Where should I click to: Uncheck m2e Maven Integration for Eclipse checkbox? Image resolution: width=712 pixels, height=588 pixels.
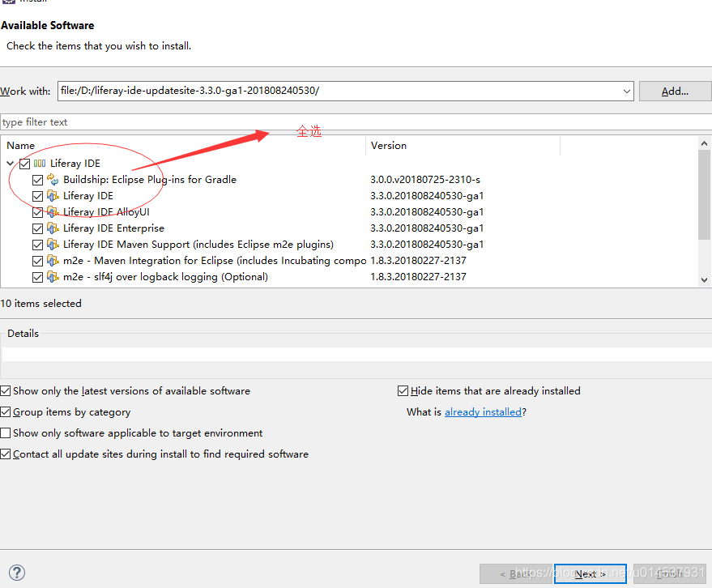tap(38, 262)
